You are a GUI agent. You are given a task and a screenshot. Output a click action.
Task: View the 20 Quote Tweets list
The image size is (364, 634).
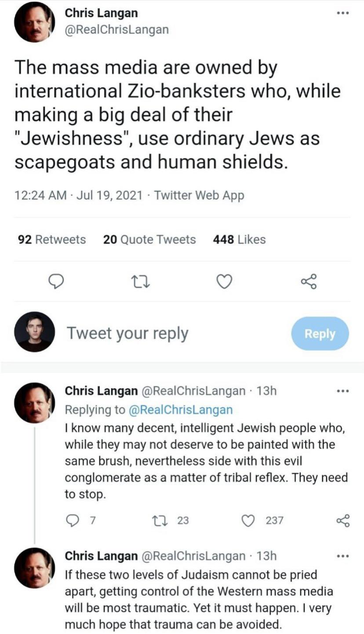pos(149,240)
